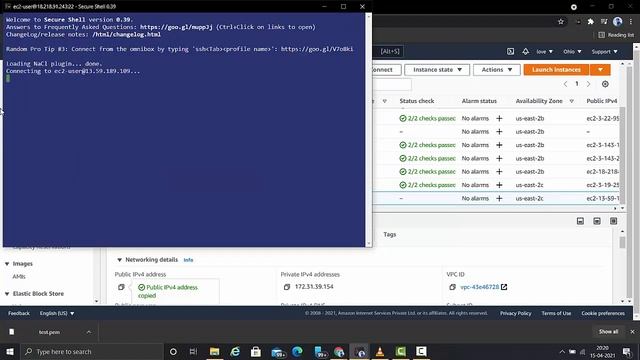Show hidden system tray icons

pyautogui.click(x=562, y=351)
